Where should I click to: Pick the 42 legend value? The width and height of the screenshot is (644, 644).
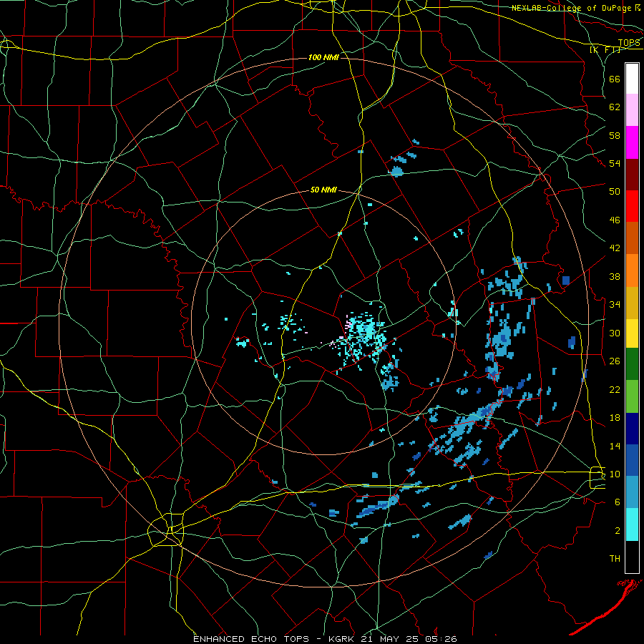pos(615,248)
